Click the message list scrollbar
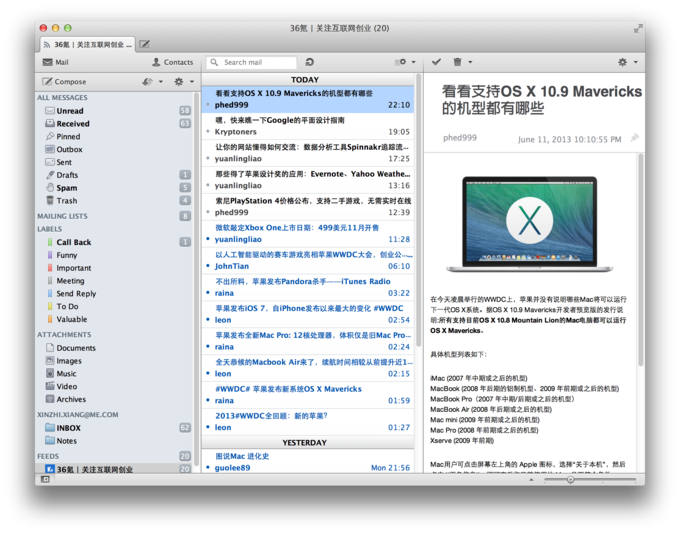680x534 pixels. 418,210
